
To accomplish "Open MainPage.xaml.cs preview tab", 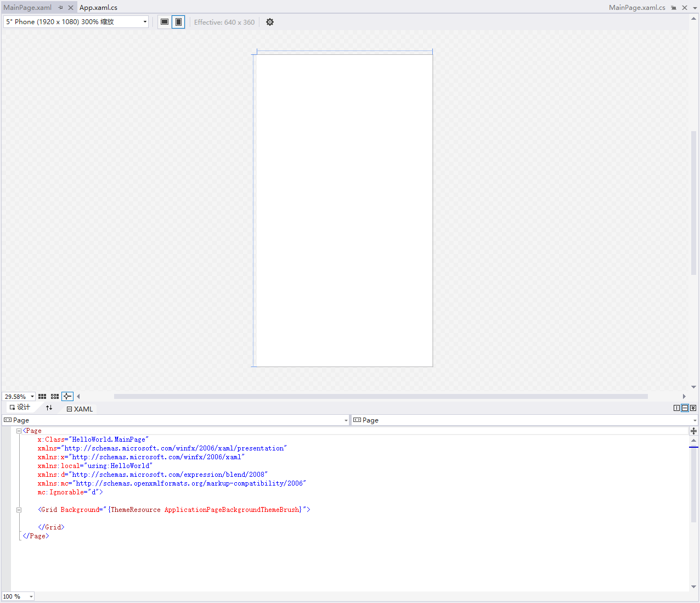I will click(637, 8).
